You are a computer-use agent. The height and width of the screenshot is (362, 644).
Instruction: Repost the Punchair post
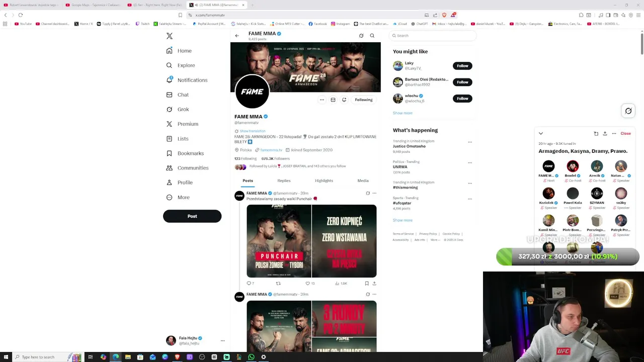pos(278,284)
